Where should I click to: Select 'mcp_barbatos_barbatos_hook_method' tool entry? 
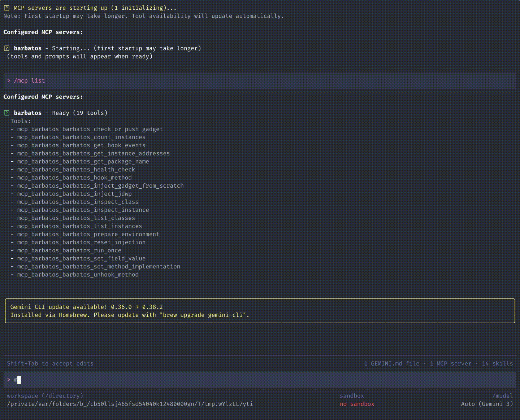pyautogui.click(x=74, y=178)
